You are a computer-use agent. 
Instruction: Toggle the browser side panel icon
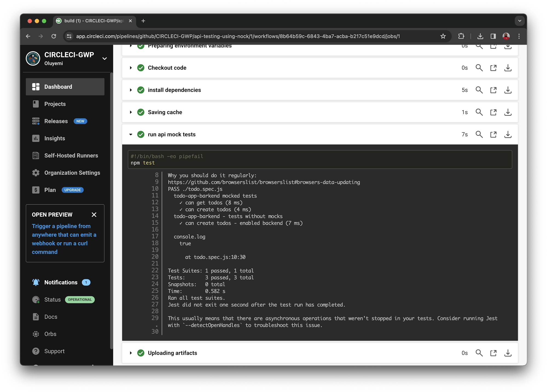click(x=493, y=36)
